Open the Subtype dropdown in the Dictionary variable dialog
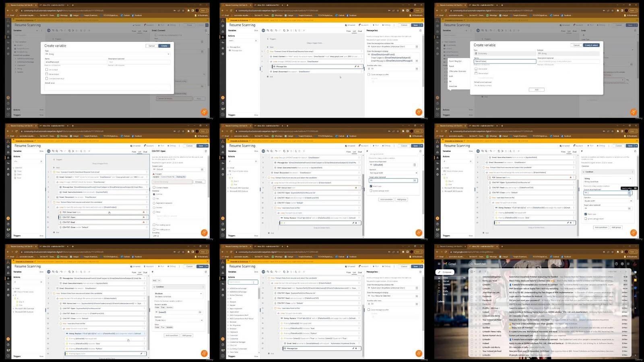 point(568,53)
